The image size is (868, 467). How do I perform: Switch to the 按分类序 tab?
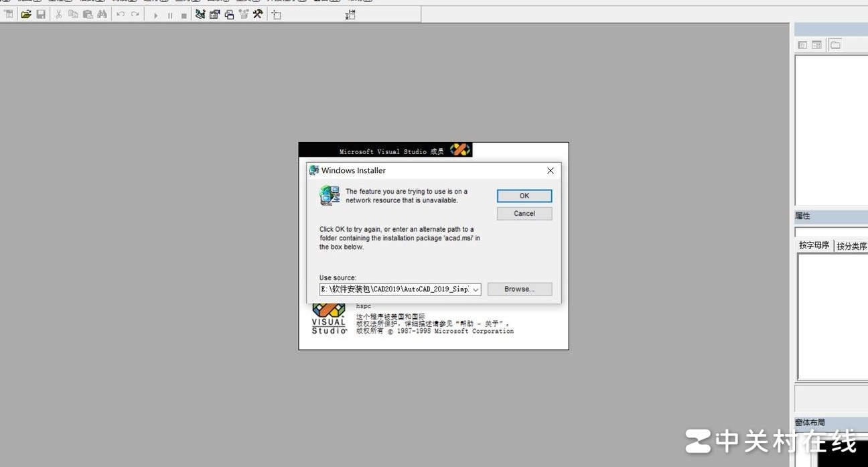coord(851,246)
